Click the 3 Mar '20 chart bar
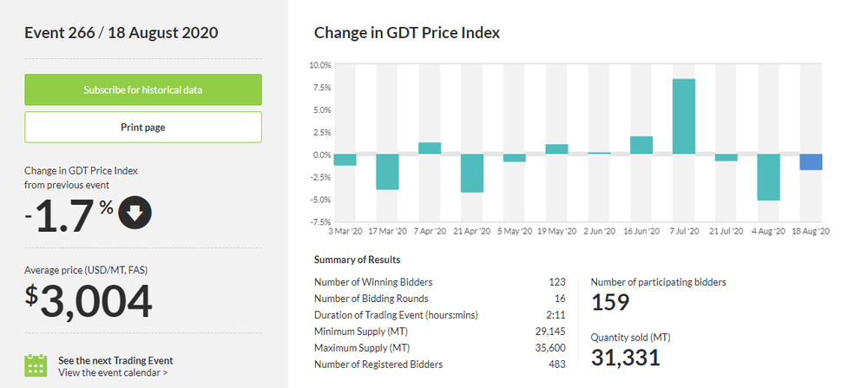 (x=345, y=160)
